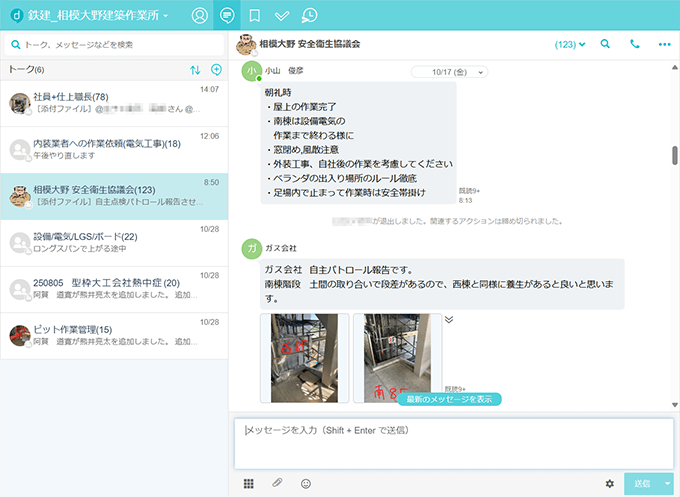This screenshot has width=680, height=497.
Task: Click the direct app logo icon
Action: click(x=16, y=16)
